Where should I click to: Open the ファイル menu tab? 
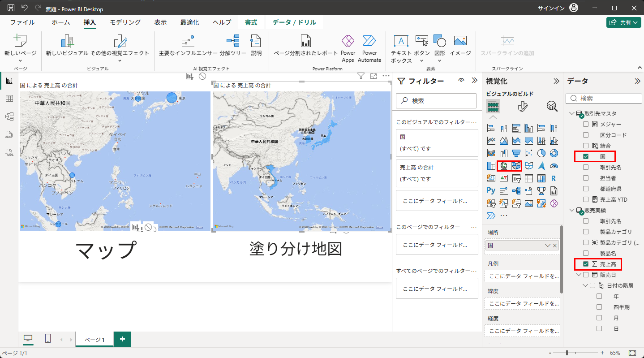tap(22, 22)
